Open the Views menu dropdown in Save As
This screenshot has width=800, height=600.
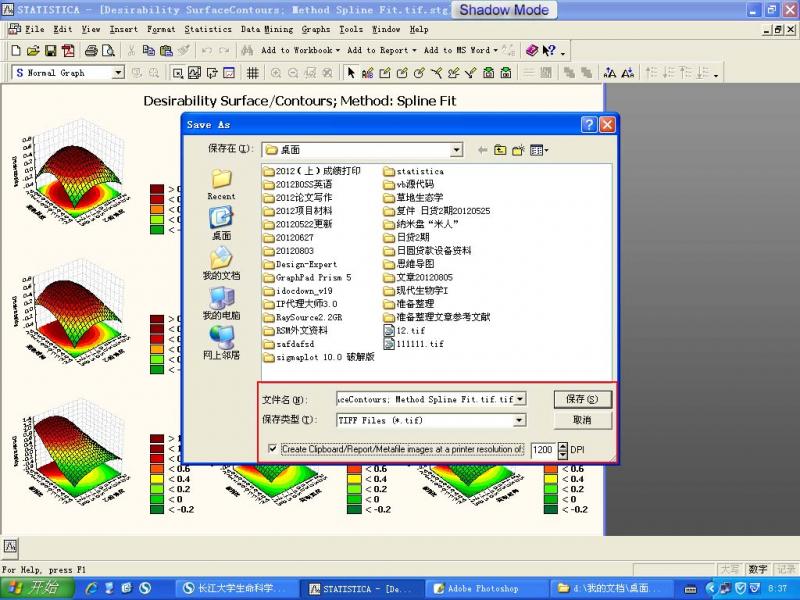coord(539,150)
